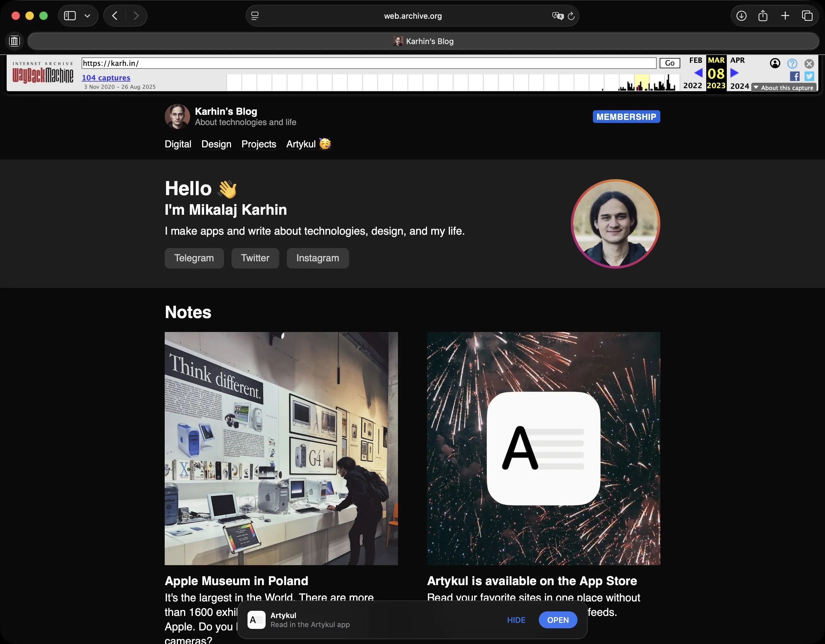The image size is (825, 644).
Task: Open a new tab with plus icon
Action: click(785, 16)
